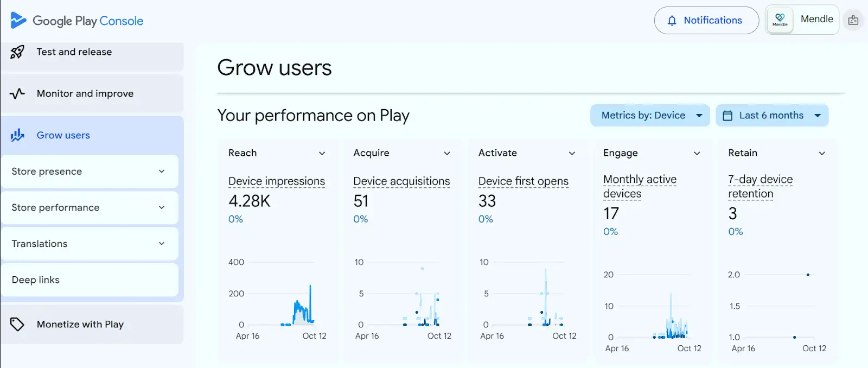Select Grow users in sidebar
The height and width of the screenshot is (368, 868).
(x=92, y=135)
